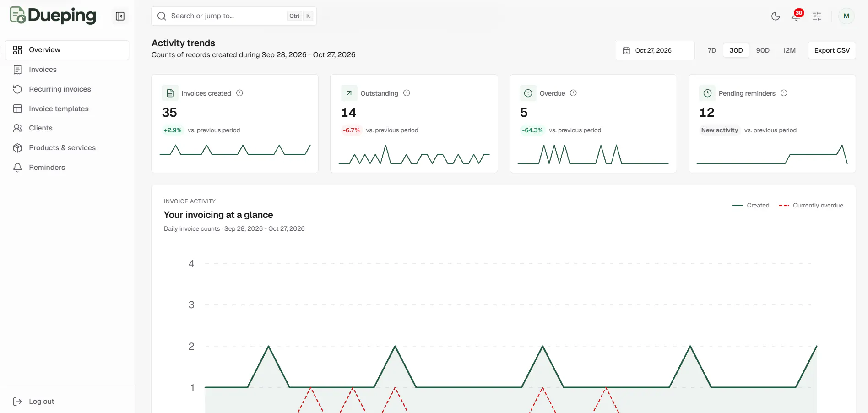Toggle Created series in chart legend
This screenshot has height=413, width=868.
tap(751, 206)
